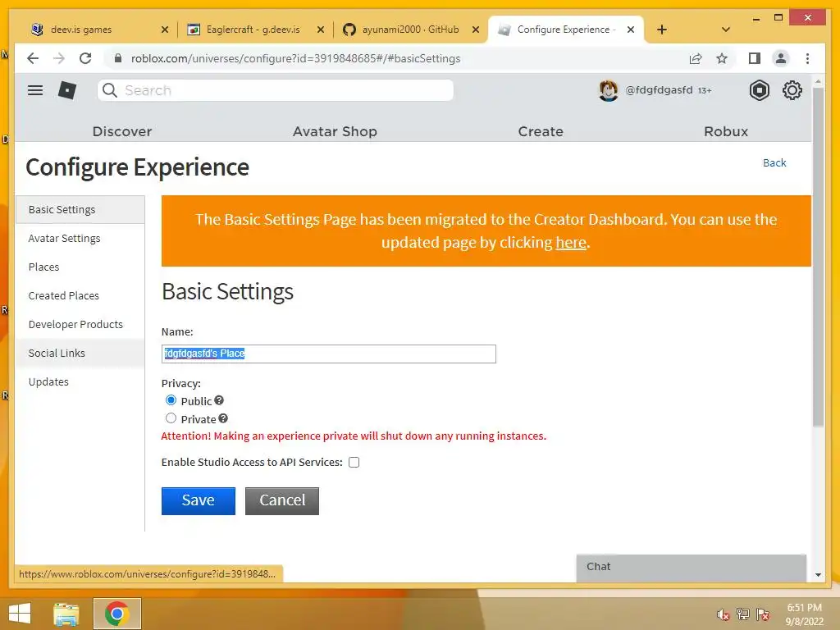Open Chrome three-dot menu

point(807,58)
